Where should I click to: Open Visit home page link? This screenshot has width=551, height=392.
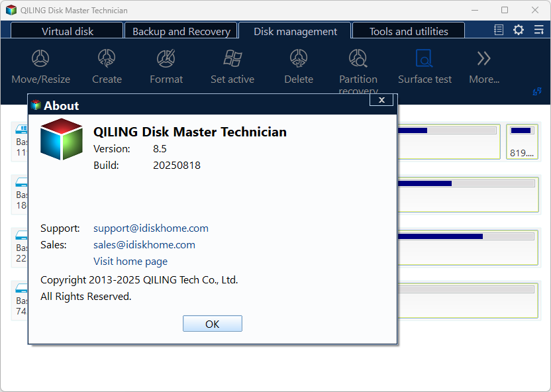click(x=130, y=262)
